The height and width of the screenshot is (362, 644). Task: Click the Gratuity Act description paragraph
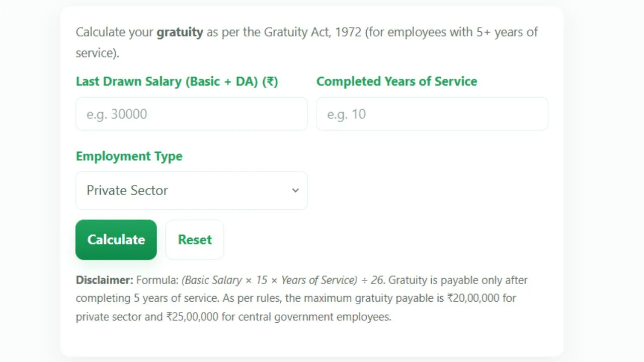pos(307,42)
